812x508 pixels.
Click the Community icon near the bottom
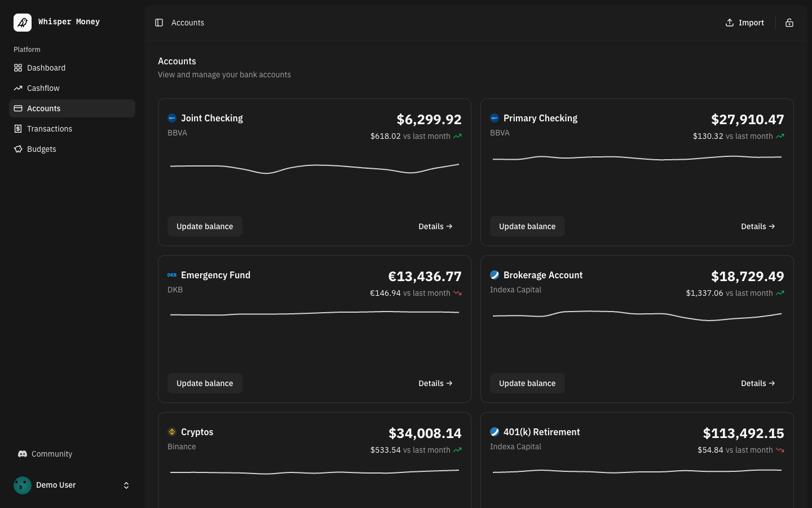[23, 454]
